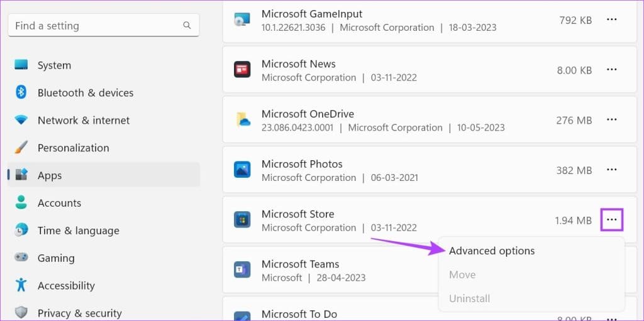Open Accessibility settings

tap(66, 285)
